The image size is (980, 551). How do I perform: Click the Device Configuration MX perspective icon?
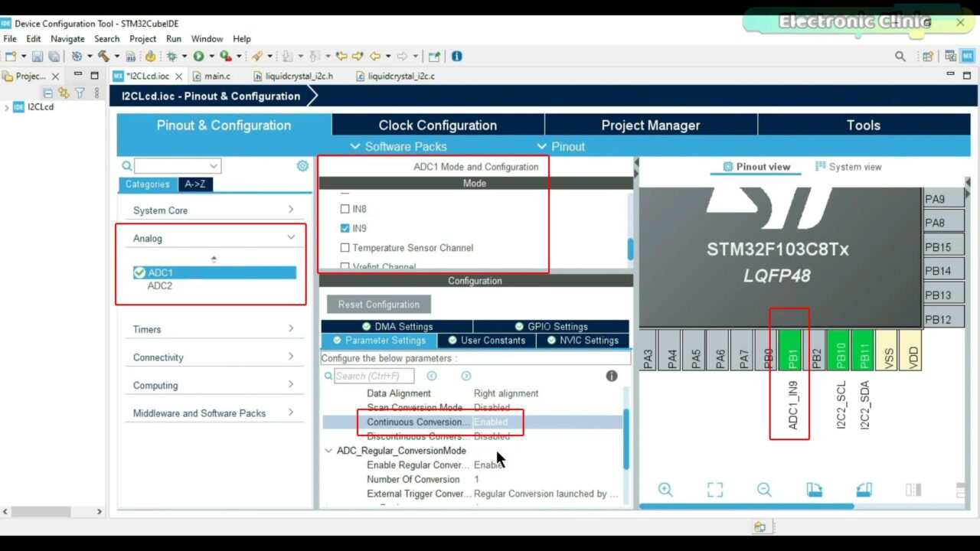(x=968, y=57)
